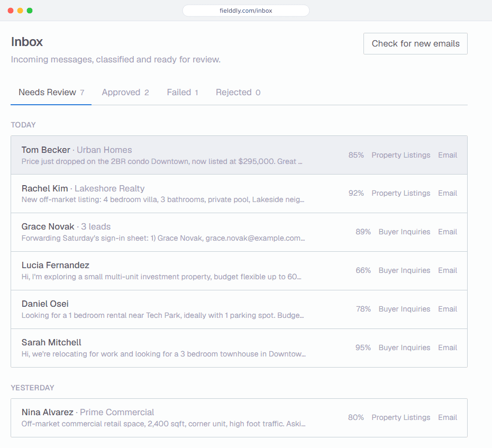Select Lucia Fernandez's message
Screen dimensions: 492x448
(x=239, y=271)
